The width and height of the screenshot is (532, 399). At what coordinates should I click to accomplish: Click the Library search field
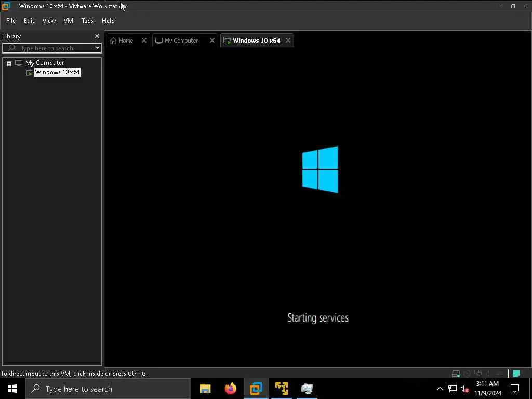pyautogui.click(x=51, y=48)
